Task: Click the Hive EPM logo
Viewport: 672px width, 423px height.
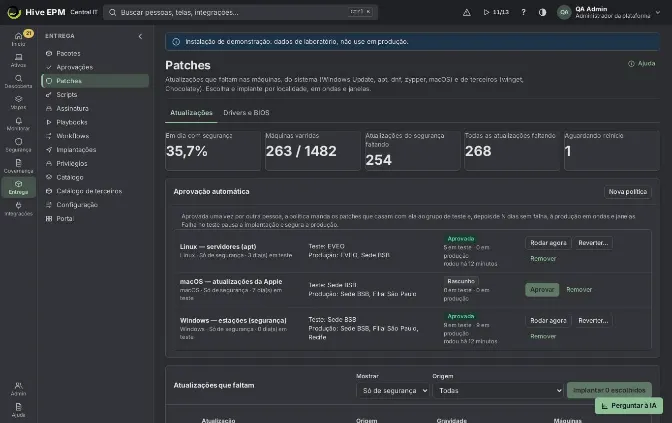Action: click(x=36, y=12)
